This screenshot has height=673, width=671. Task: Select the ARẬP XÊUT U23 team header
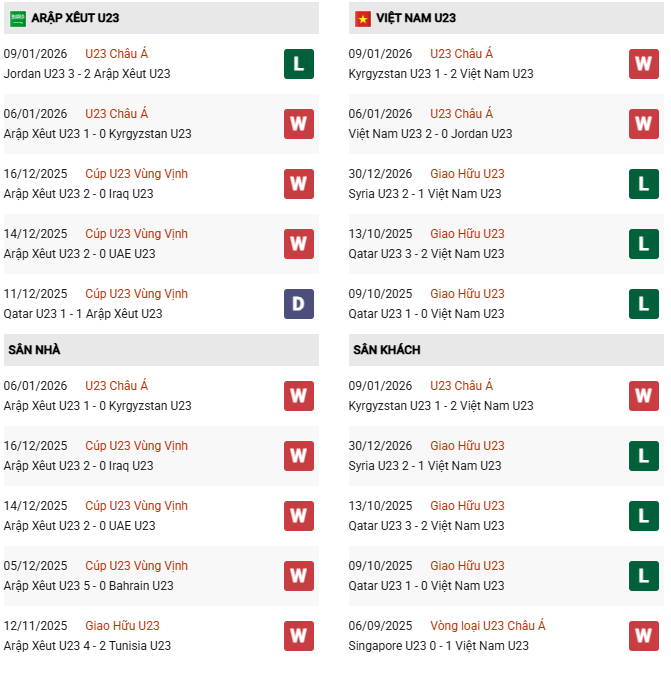[x=75, y=18]
